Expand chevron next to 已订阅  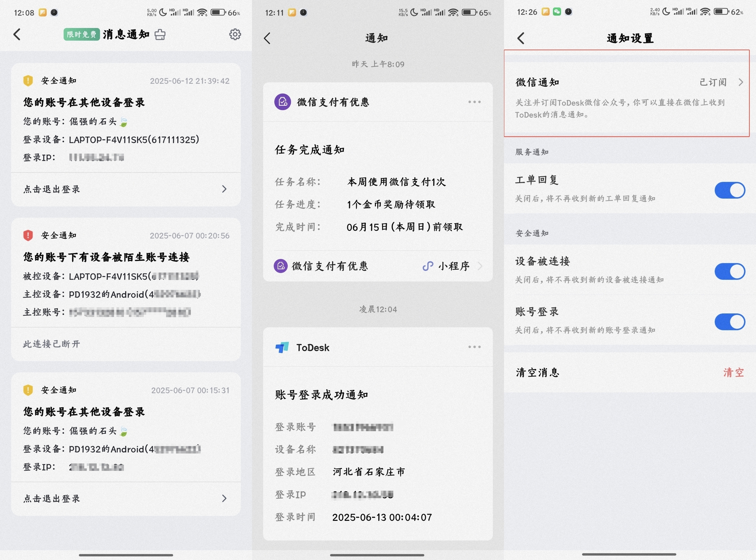coord(741,82)
